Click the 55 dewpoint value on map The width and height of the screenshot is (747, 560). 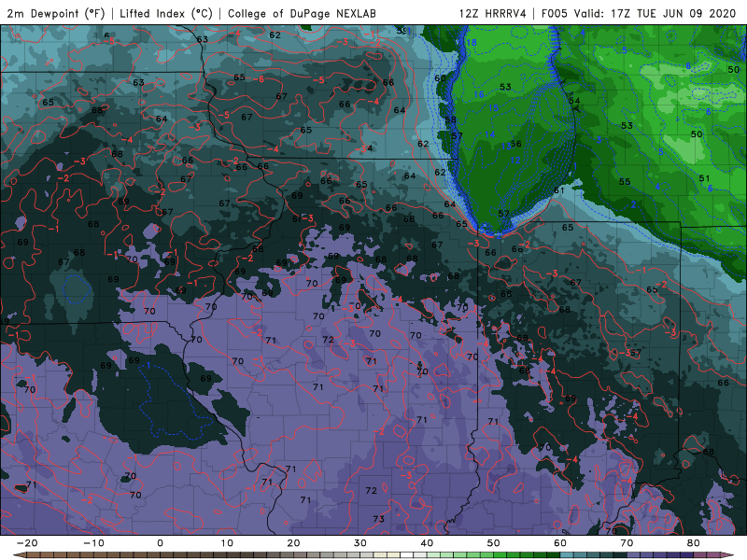pyautogui.click(x=625, y=181)
